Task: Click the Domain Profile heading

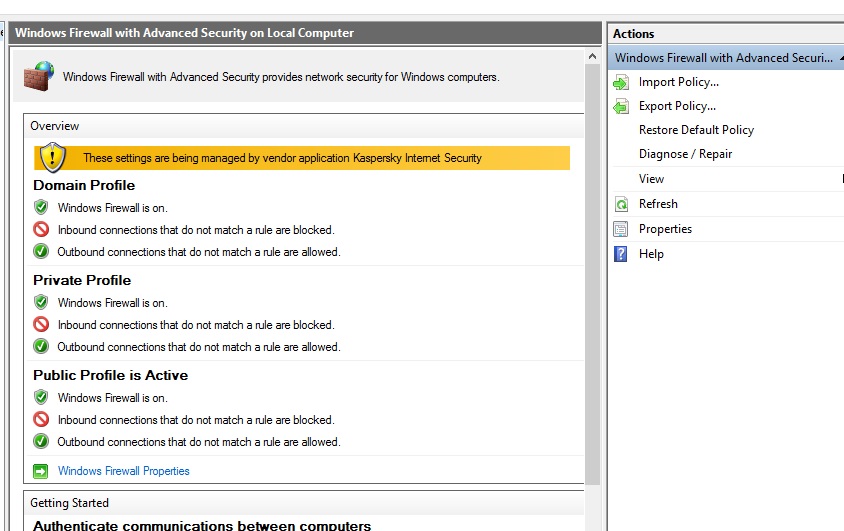Action: 84,185
